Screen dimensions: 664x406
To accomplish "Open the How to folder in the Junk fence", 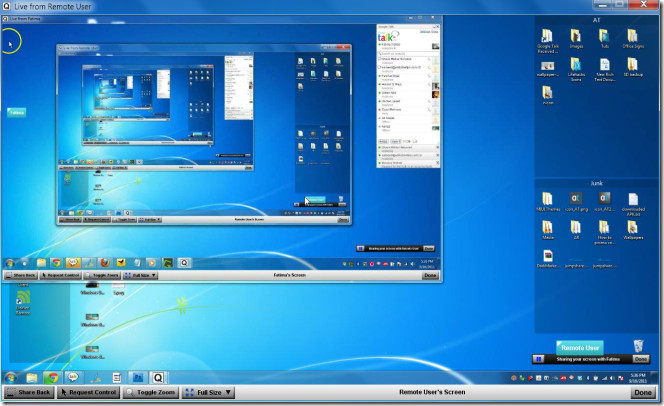I will pyautogui.click(x=605, y=232).
